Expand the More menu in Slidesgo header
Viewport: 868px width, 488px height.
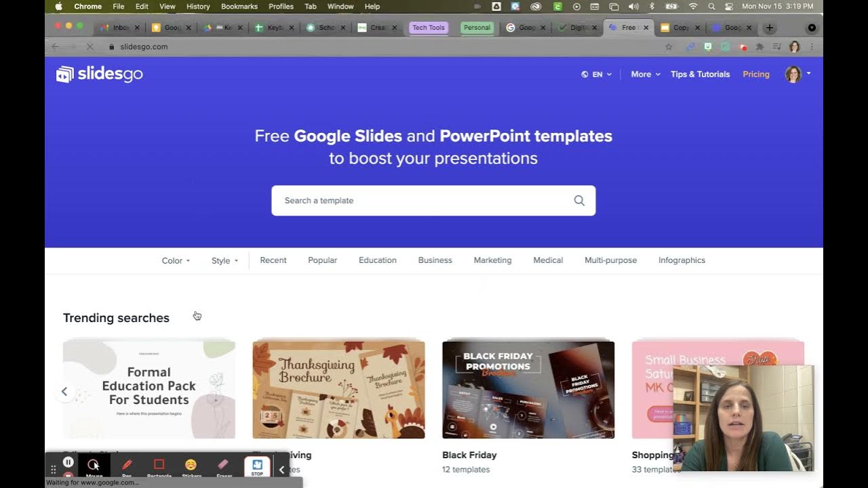[x=646, y=75]
